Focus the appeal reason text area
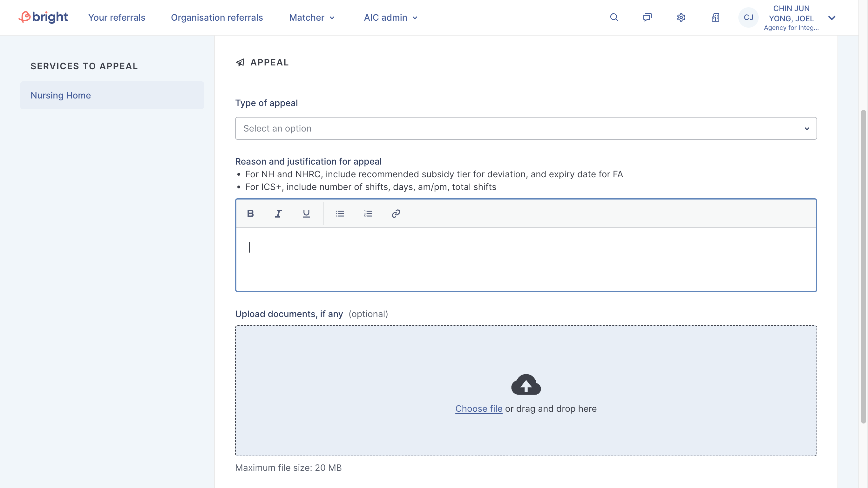The image size is (868, 488). [x=526, y=259]
